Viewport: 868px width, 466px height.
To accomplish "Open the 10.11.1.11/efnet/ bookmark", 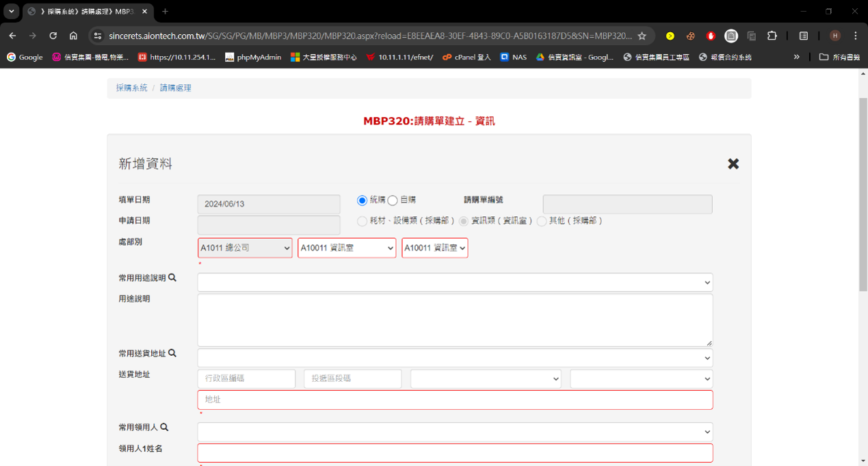I will pos(399,57).
